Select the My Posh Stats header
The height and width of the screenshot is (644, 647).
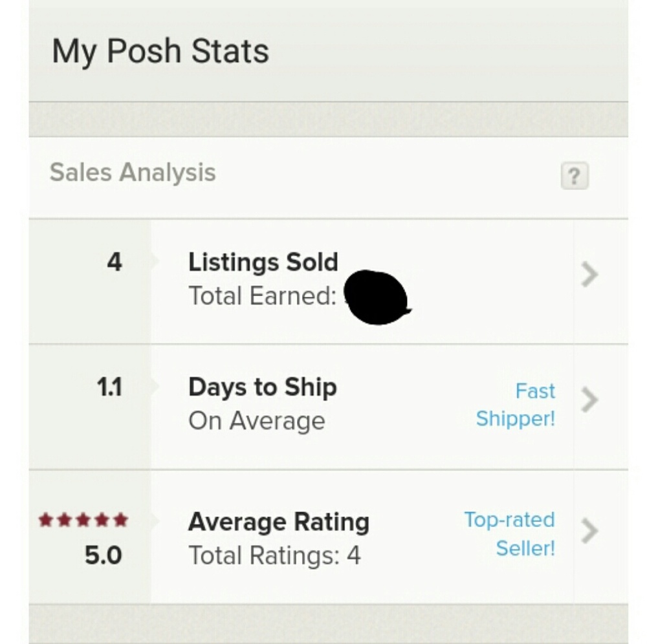tap(160, 50)
